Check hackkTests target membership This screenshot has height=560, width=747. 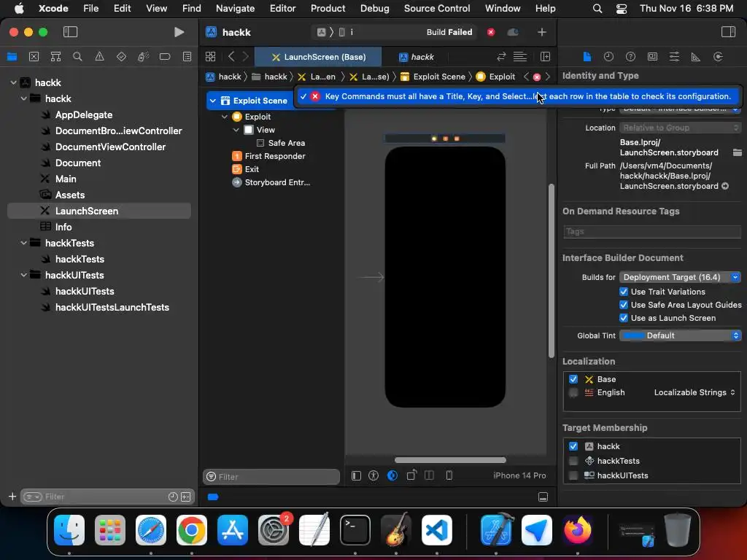coord(573,461)
